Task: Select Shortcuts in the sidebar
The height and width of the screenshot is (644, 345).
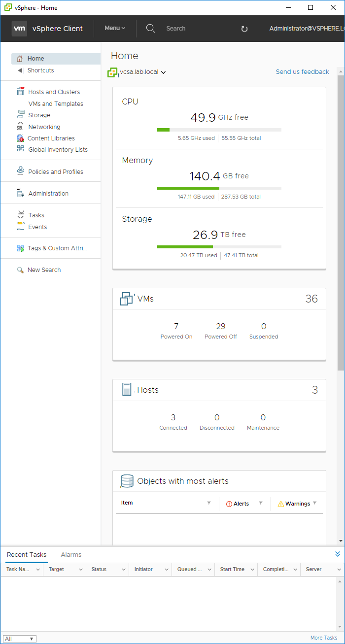Action: click(41, 70)
